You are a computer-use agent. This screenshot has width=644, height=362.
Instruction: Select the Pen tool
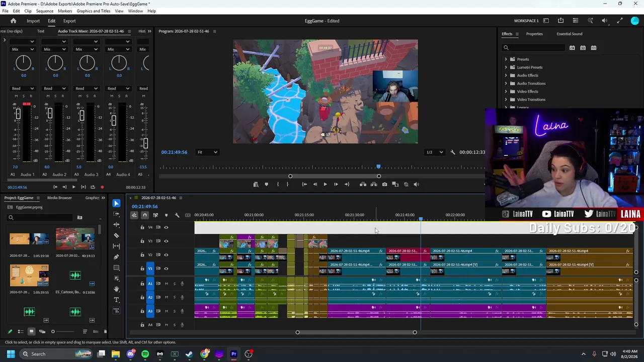pyautogui.click(x=116, y=256)
